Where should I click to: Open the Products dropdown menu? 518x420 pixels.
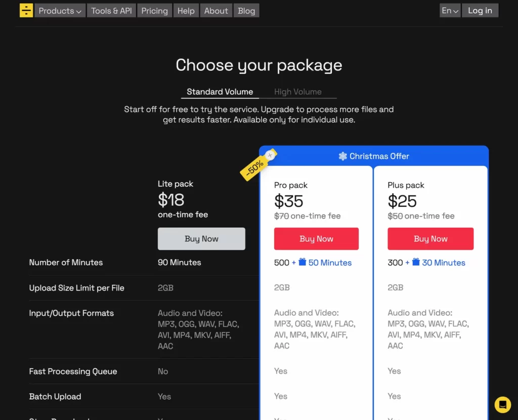pyautogui.click(x=60, y=10)
